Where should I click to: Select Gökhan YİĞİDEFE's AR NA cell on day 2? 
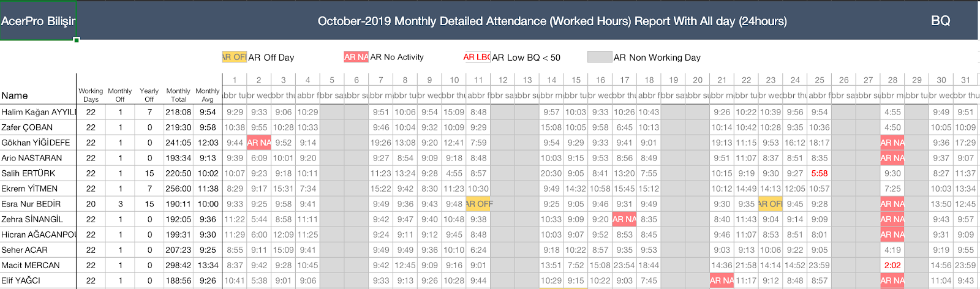(x=258, y=143)
